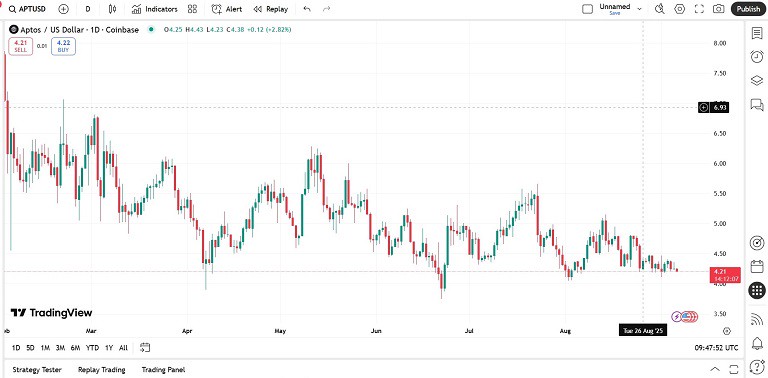
Task: Click the Tue 26 Aug '25 date label
Action: point(643,331)
